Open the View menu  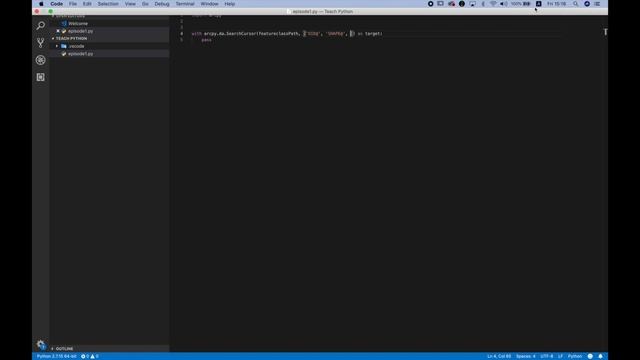point(130,4)
